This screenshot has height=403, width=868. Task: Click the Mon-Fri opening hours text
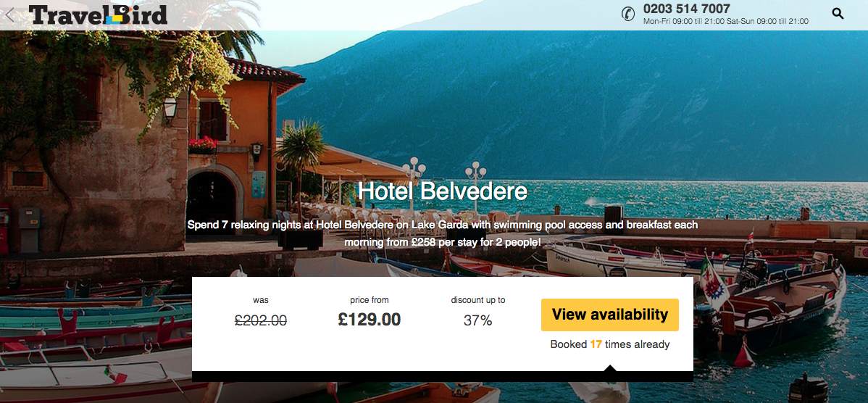point(726,22)
